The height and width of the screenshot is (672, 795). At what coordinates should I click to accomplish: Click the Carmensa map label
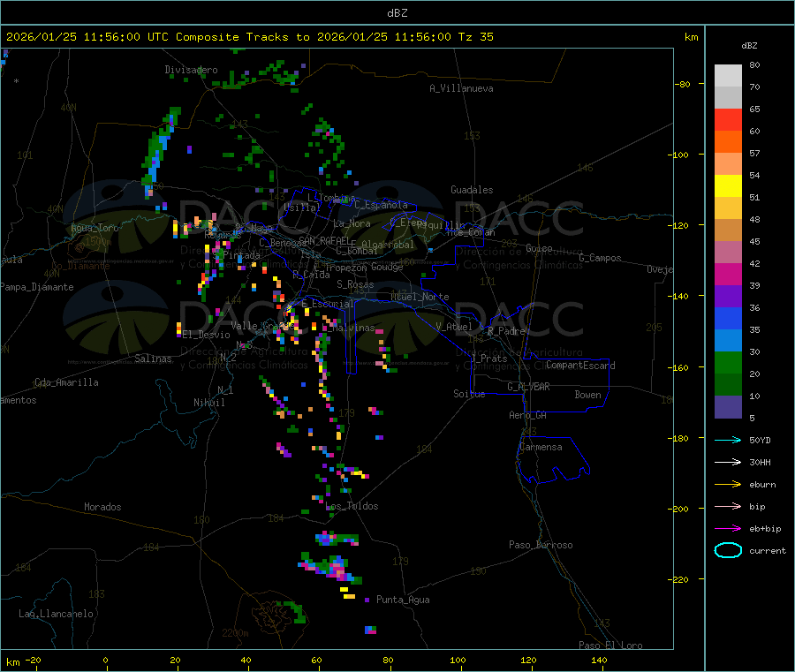[541, 447]
